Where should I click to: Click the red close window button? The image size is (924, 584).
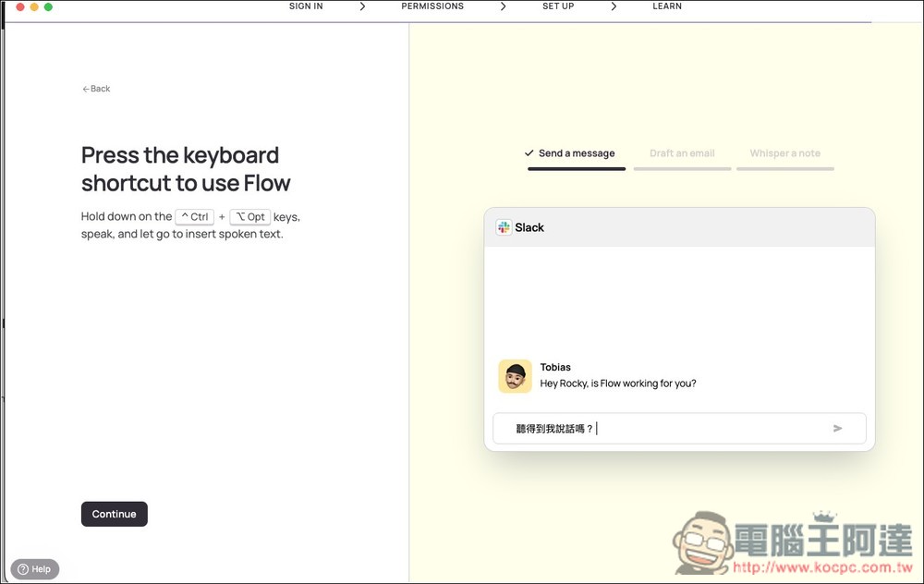pyautogui.click(x=19, y=7)
